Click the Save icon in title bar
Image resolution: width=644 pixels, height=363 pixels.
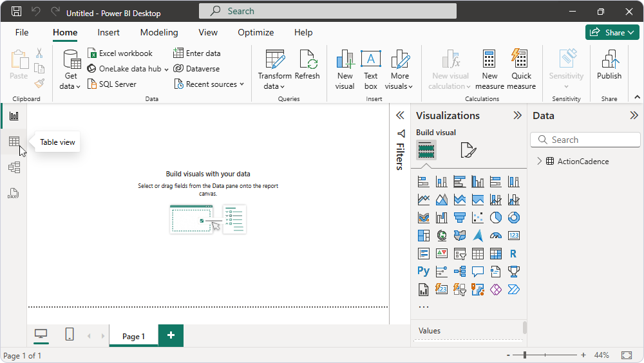click(x=17, y=12)
